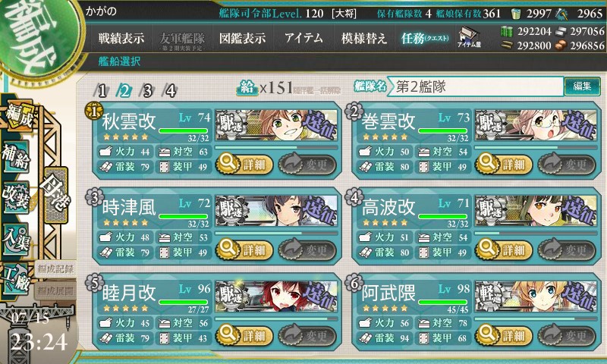Image resolution: width=607 pixels, height=364 pixels.
Task: Open 戦績表示 records menu
Action: [121, 38]
